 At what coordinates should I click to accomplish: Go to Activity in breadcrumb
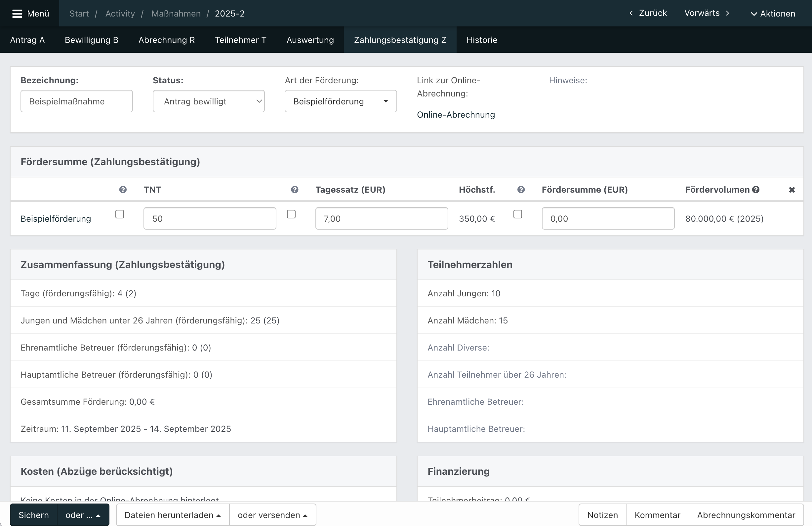[x=120, y=14]
